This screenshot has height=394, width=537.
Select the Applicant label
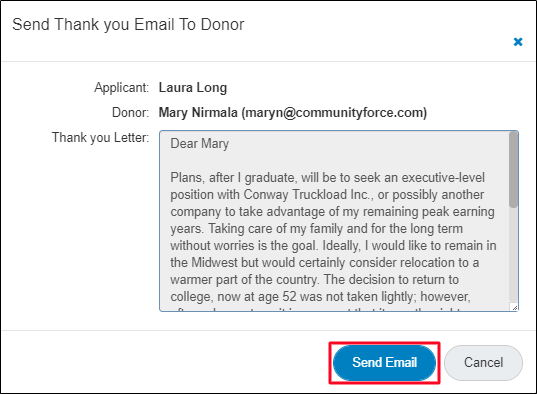(122, 88)
